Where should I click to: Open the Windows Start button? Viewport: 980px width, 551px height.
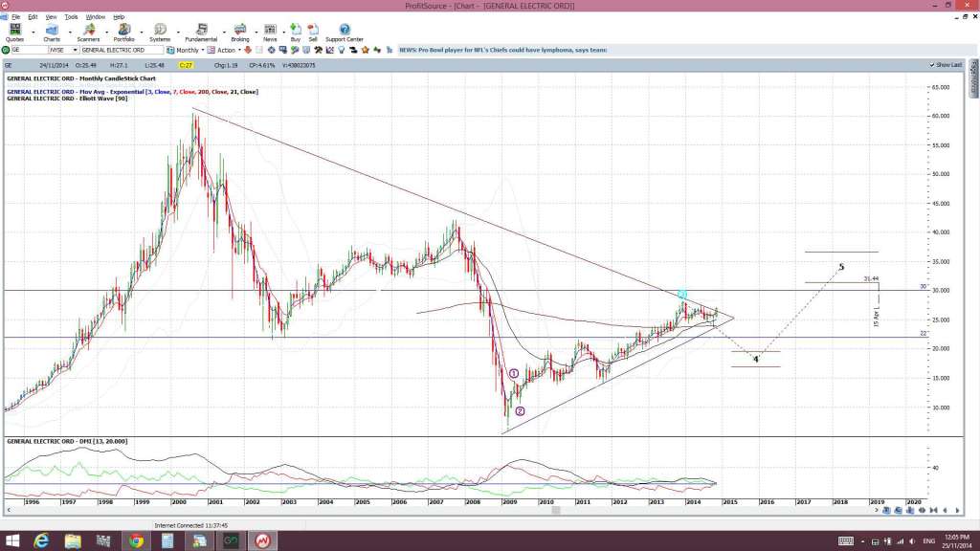(x=12, y=540)
